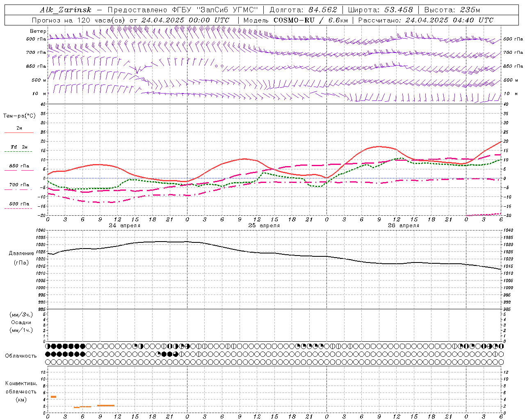Click the longest orange convective bar near 2 km
The image size is (525, 420).
(x=106, y=406)
